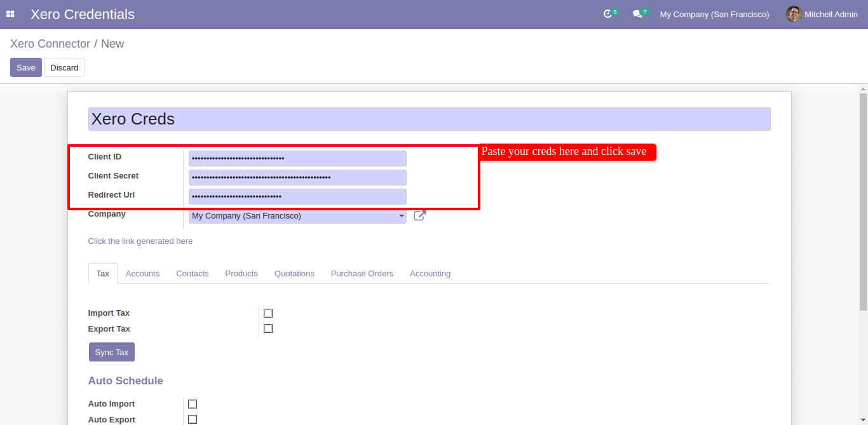Open the activities clock icon
The height and width of the screenshot is (425, 868).
coord(608,14)
